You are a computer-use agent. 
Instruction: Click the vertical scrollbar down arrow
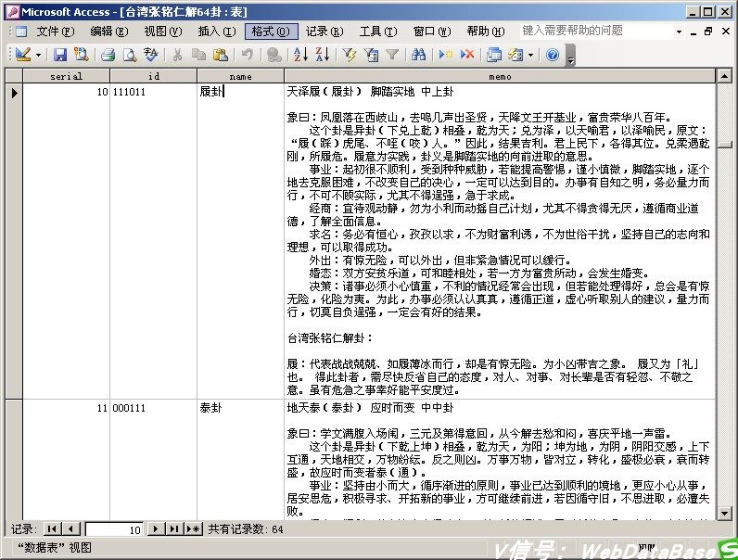pyautogui.click(x=724, y=513)
